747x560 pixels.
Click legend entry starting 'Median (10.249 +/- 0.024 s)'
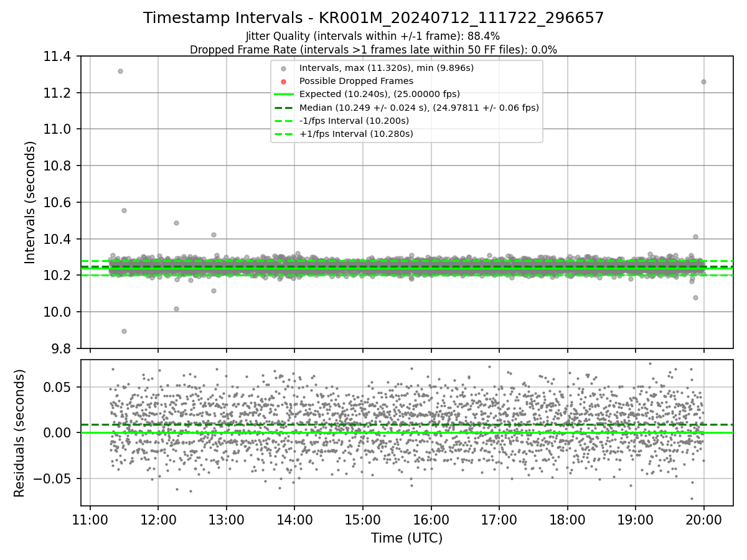419,108
